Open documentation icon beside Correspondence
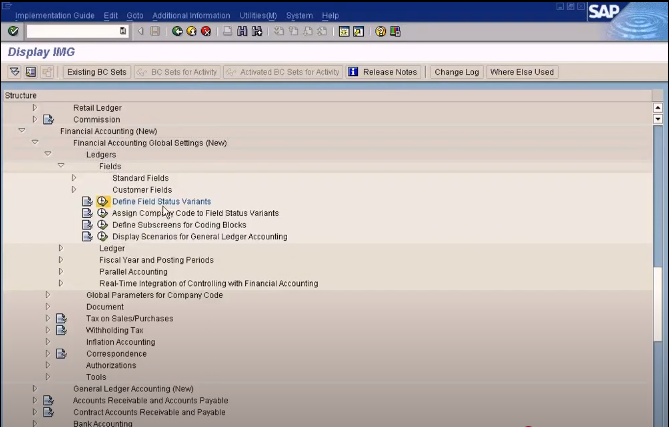 [61, 354]
